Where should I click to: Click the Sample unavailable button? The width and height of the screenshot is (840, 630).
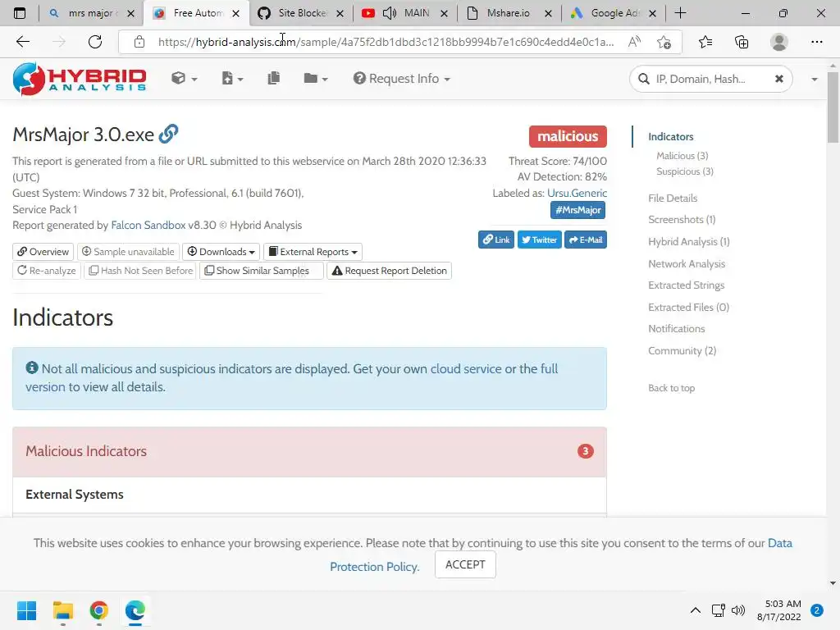tap(129, 252)
